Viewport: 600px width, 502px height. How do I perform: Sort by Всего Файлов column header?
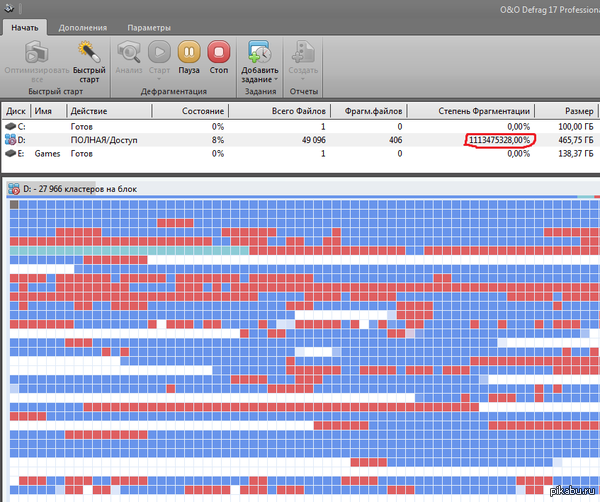coord(299,112)
